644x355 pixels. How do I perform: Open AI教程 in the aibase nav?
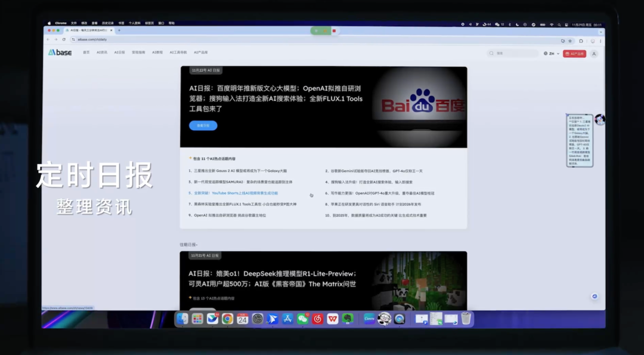pos(157,53)
